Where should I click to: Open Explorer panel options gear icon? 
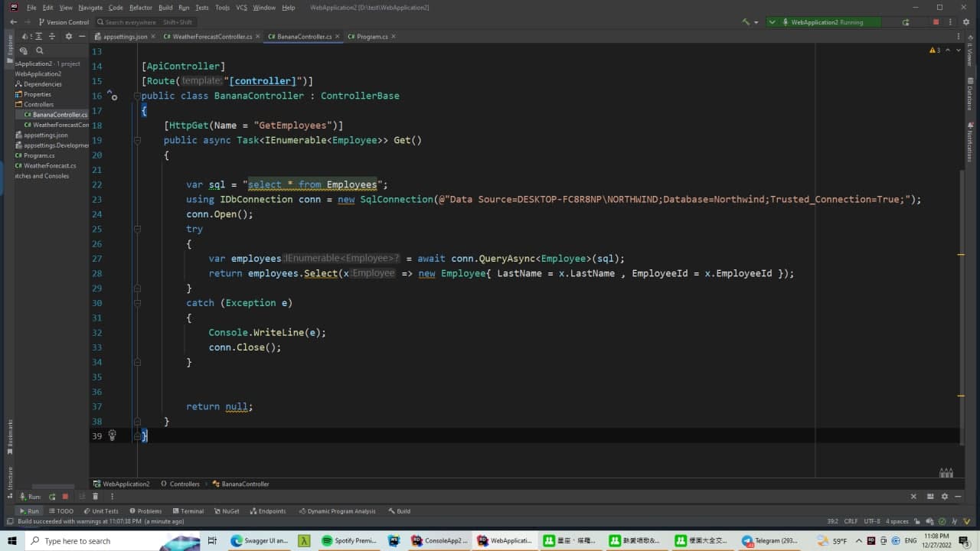coord(68,36)
